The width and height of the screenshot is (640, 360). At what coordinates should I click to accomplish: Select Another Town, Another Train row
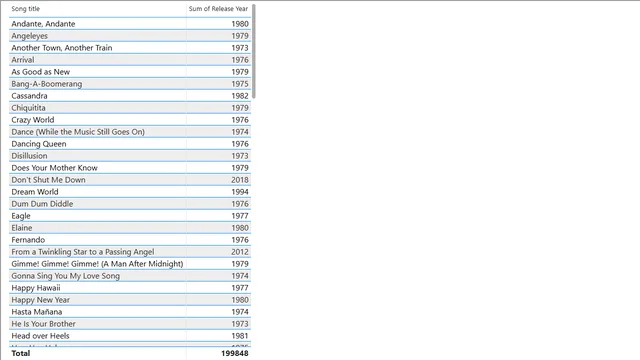pyautogui.click(x=130, y=48)
